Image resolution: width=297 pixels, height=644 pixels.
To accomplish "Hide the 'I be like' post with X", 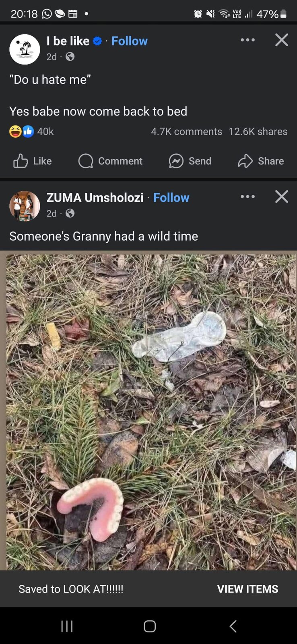I will tap(282, 40).
